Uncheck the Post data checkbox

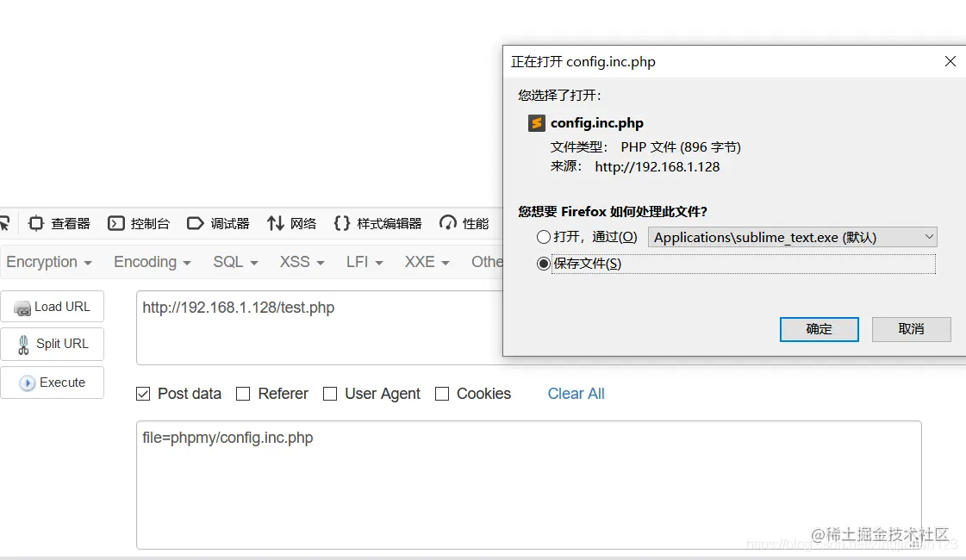[x=143, y=394]
